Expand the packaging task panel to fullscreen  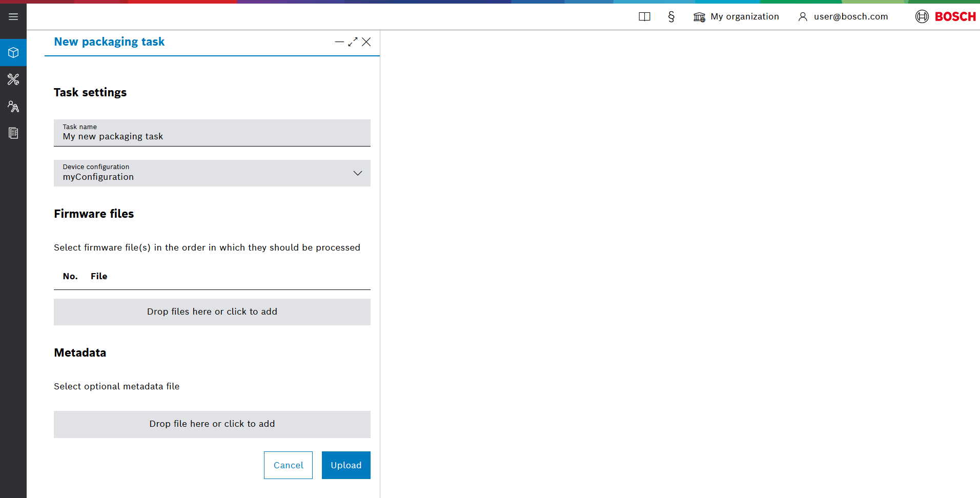click(x=353, y=42)
